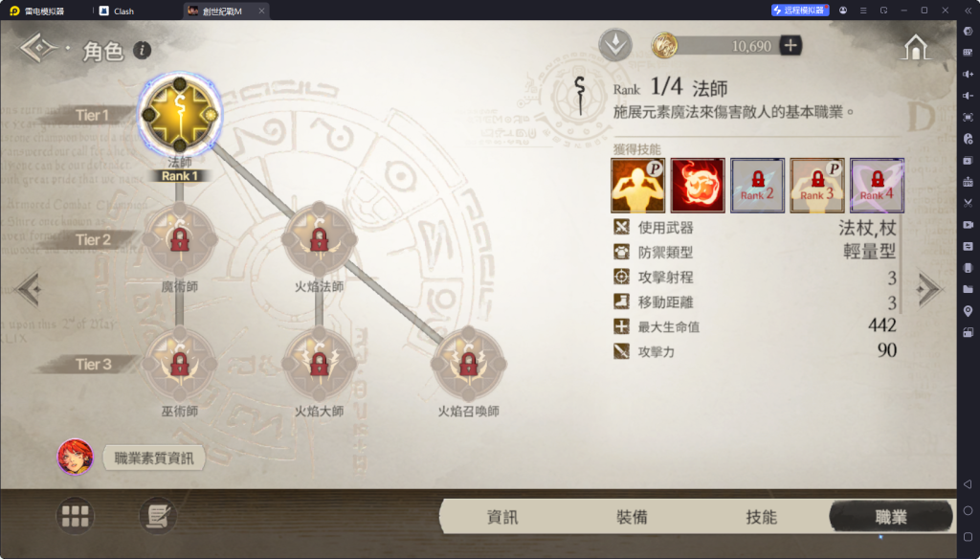Switch to the 裝備 tab
This screenshot has height=559, width=980.
click(632, 517)
